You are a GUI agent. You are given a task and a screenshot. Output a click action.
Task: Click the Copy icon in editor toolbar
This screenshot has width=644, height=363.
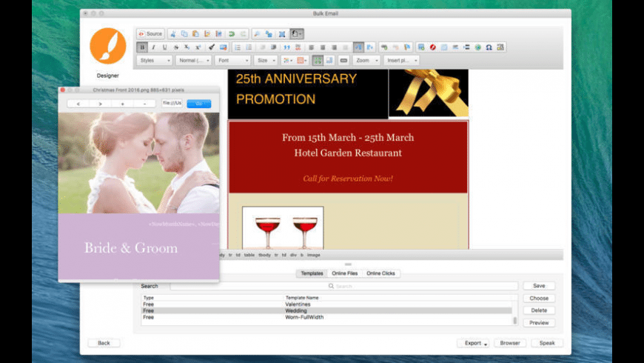click(184, 34)
